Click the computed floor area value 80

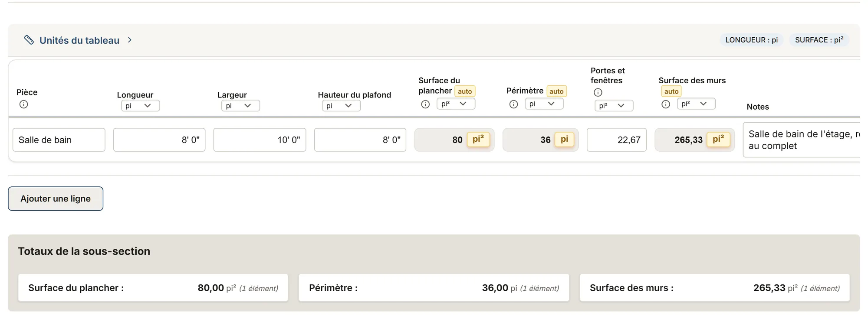(x=457, y=140)
